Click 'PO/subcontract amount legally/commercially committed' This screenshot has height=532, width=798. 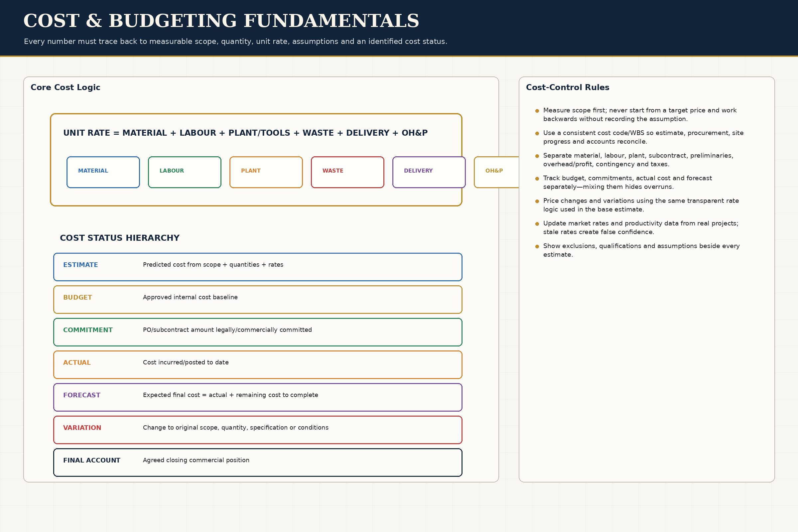[227, 330]
